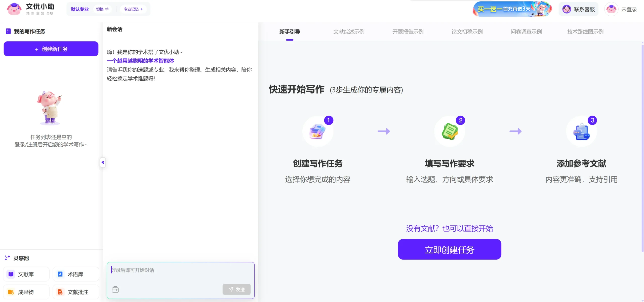Image resolution: width=644 pixels, height=302 pixels.
Task: Click step 3 添加参考文献 icon
Action: pyautogui.click(x=581, y=131)
